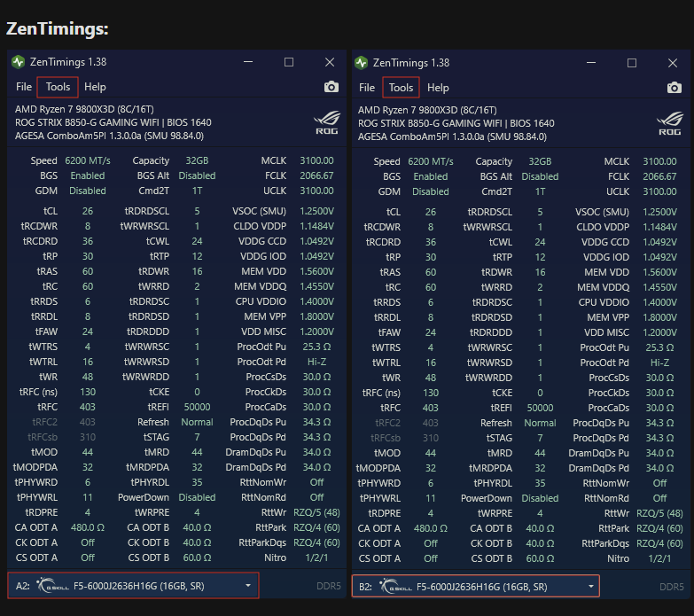Click the GDM Disabled value in left window
The height and width of the screenshot is (616, 694).
click(88, 191)
